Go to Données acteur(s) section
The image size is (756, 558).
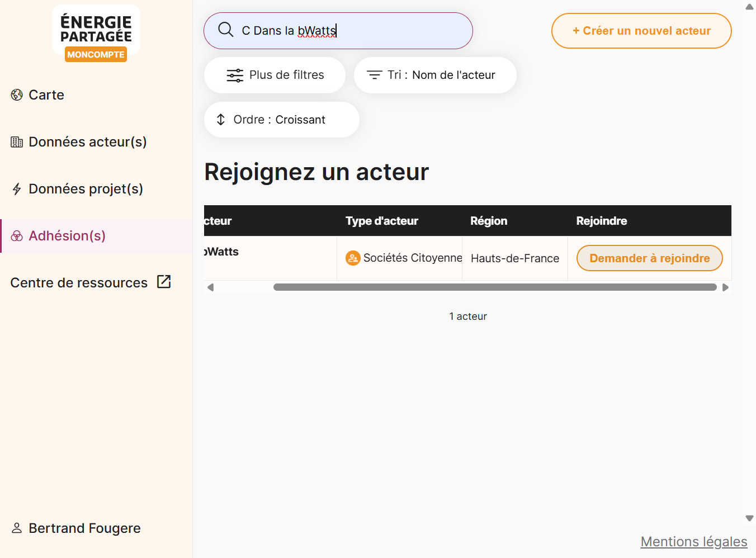pos(96,142)
